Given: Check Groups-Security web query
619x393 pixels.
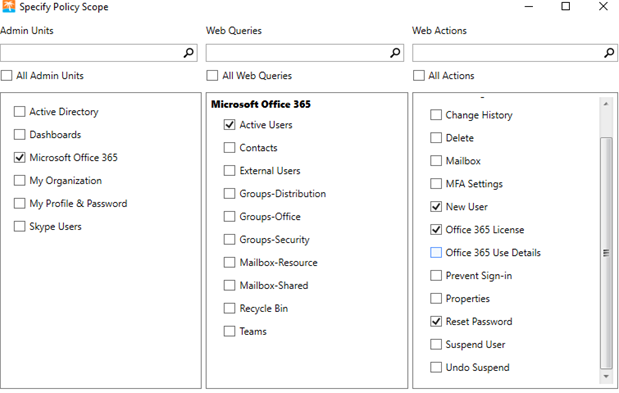Looking at the screenshot, I should click(229, 239).
